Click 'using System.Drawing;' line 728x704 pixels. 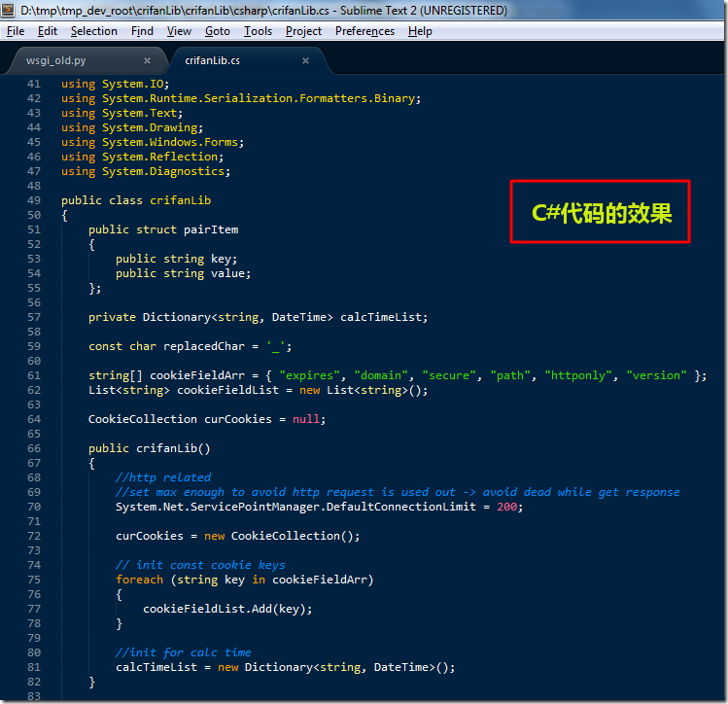point(132,127)
